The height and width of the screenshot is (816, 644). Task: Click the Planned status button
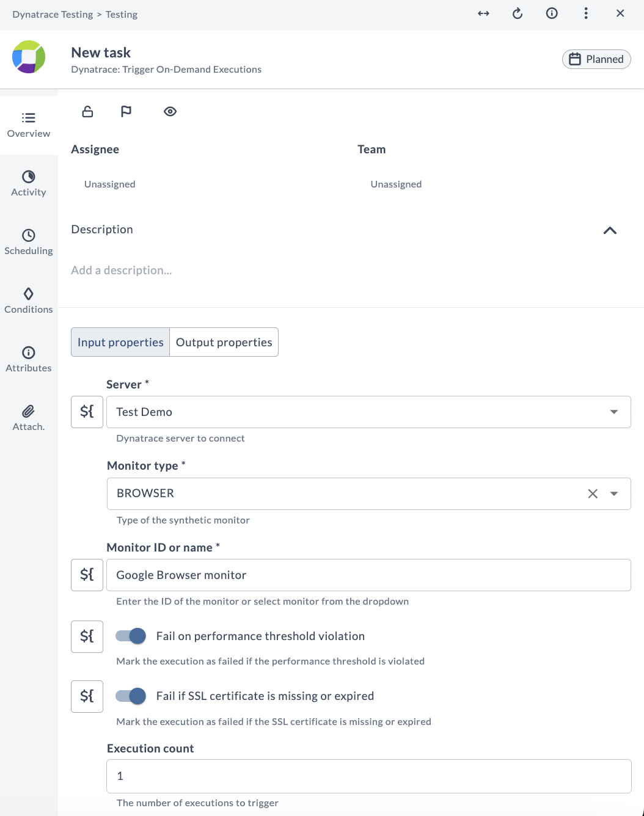pos(596,59)
